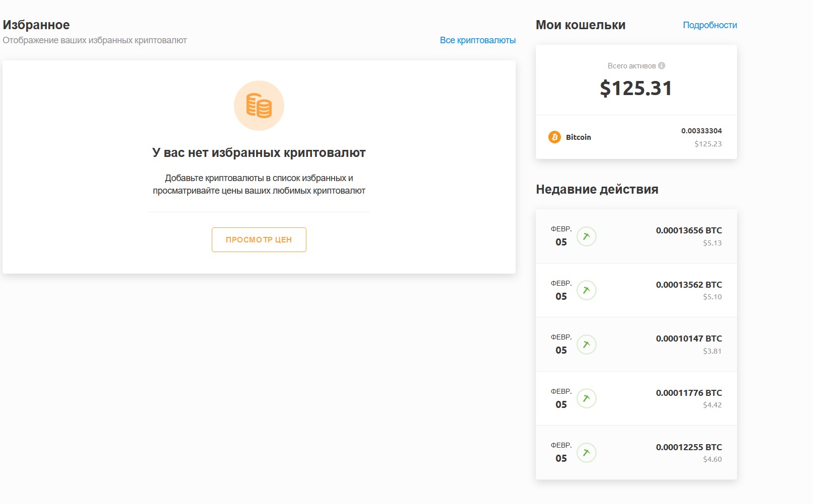
Task: Open the $4.60 recent action entry
Action: tap(712, 459)
